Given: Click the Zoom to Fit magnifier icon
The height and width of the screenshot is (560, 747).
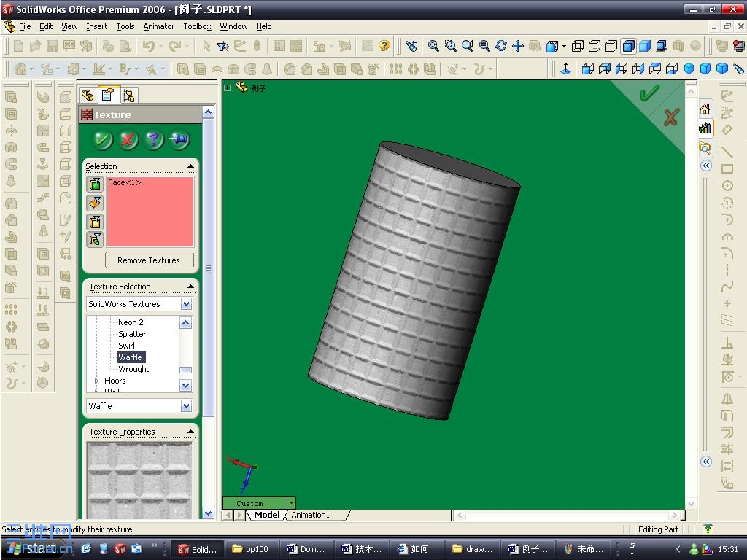Looking at the screenshot, I should coord(433,46).
